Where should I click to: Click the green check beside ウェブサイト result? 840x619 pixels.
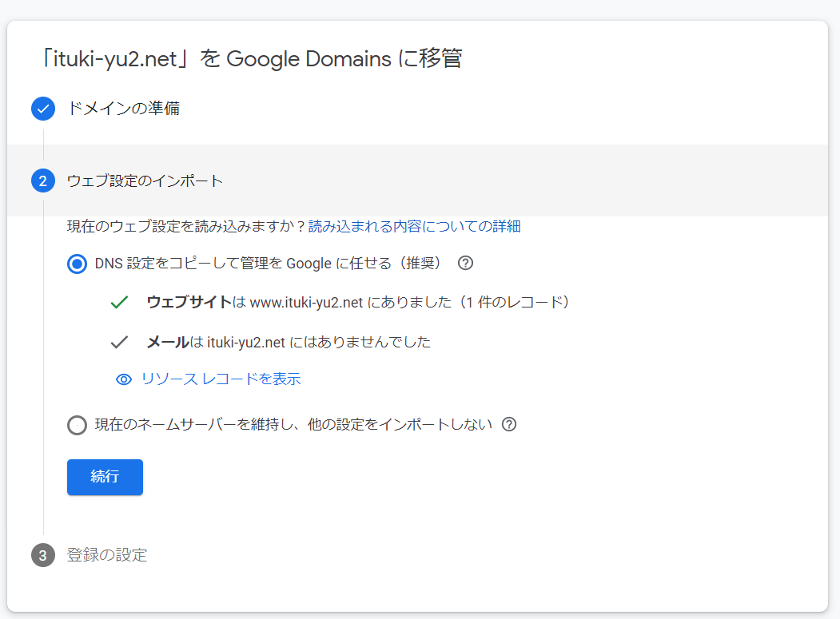(118, 303)
